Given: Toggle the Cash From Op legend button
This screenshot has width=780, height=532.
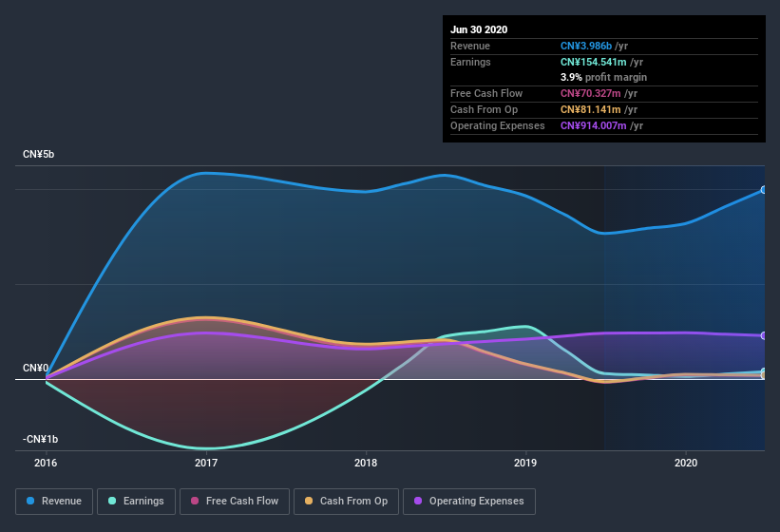Looking at the screenshot, I should [346, 502].
